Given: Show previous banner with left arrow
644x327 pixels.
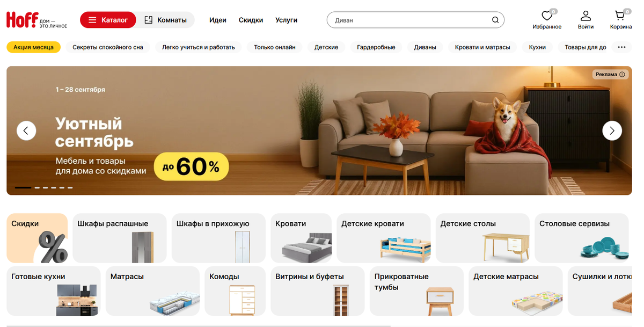Looking at the screenshot, I should 26,130.
